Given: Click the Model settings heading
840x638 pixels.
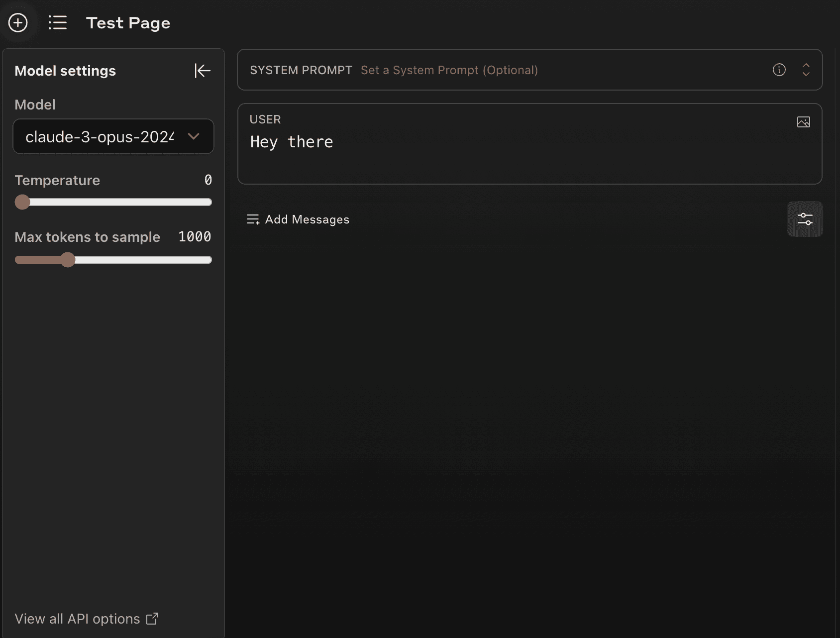Looking at the screenshot, I should (65, 71).
